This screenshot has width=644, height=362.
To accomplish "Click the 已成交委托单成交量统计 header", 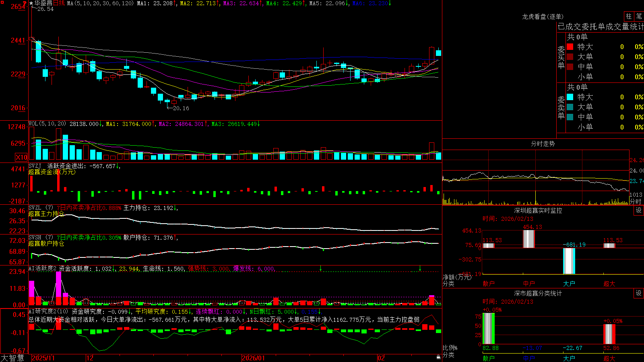I will click(601, 27).
